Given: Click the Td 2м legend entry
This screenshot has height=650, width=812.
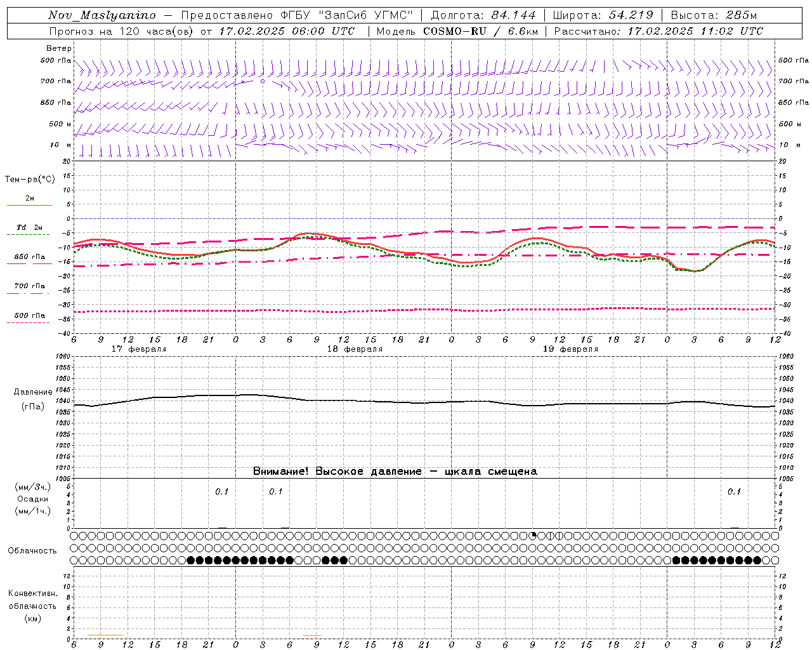Looking at the screenshot, I should point(29,227).
